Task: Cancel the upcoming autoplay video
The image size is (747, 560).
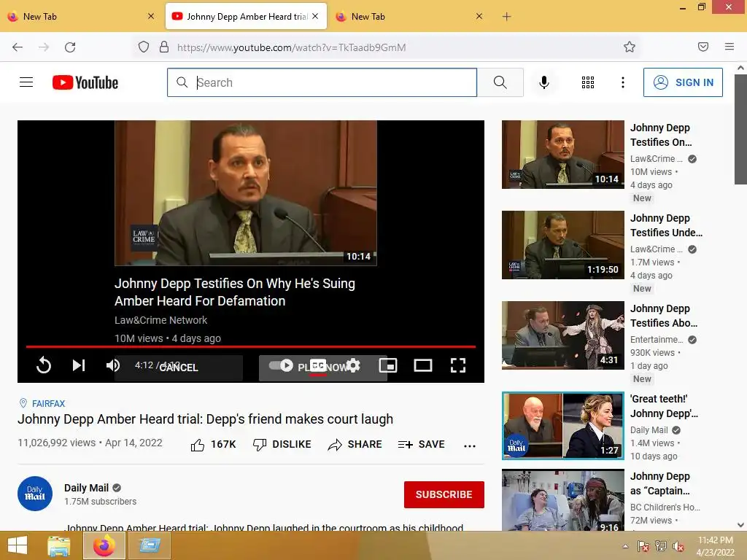Action: [179, 367]
